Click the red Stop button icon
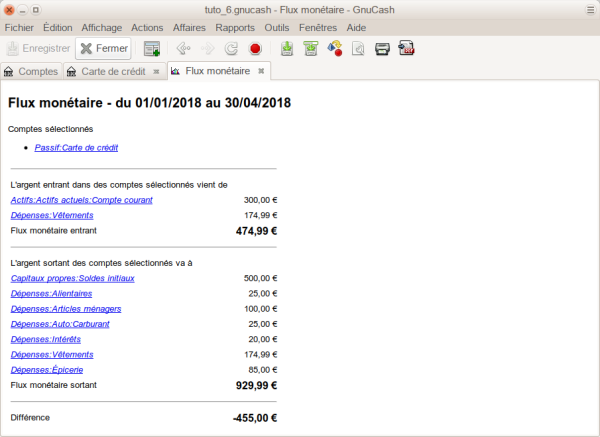Image resolution: width=600 pixels, height=437 pixels. pyautogui.click(x=256, y=48)
